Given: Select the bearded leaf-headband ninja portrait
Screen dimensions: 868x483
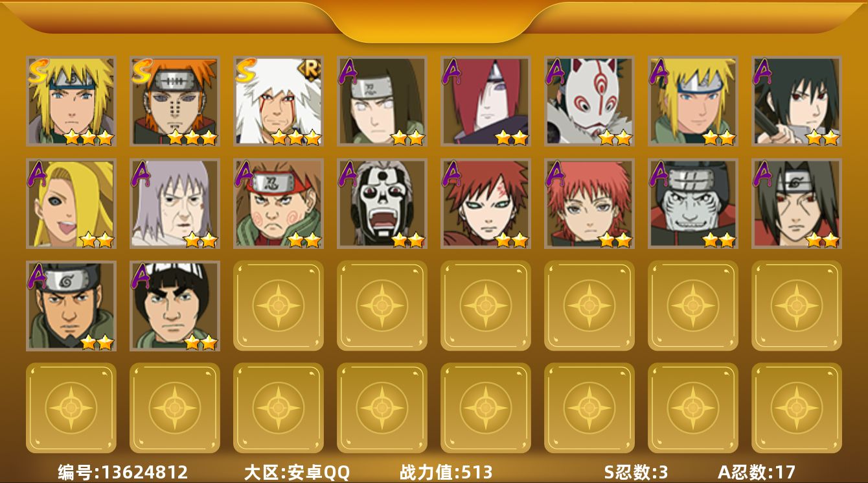Looking at the screenshot, I should tap(71, 306).
